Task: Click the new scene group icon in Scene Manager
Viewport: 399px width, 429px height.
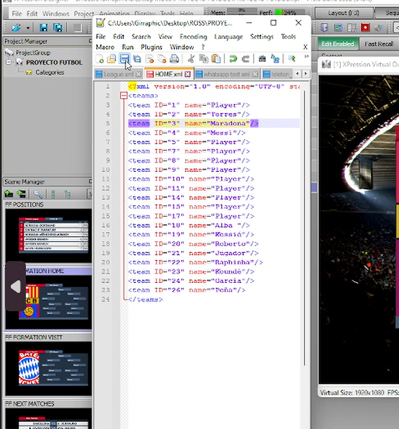Action: 21,193
